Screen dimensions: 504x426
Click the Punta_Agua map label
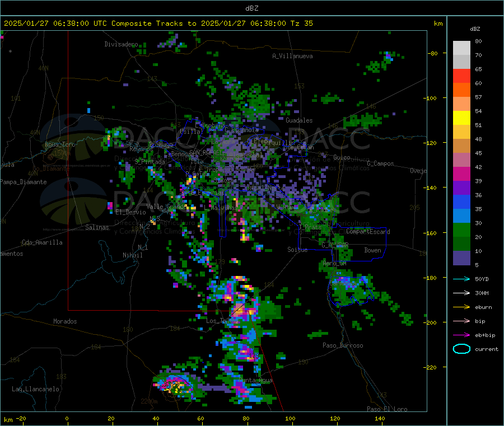[x=255, y=381]
